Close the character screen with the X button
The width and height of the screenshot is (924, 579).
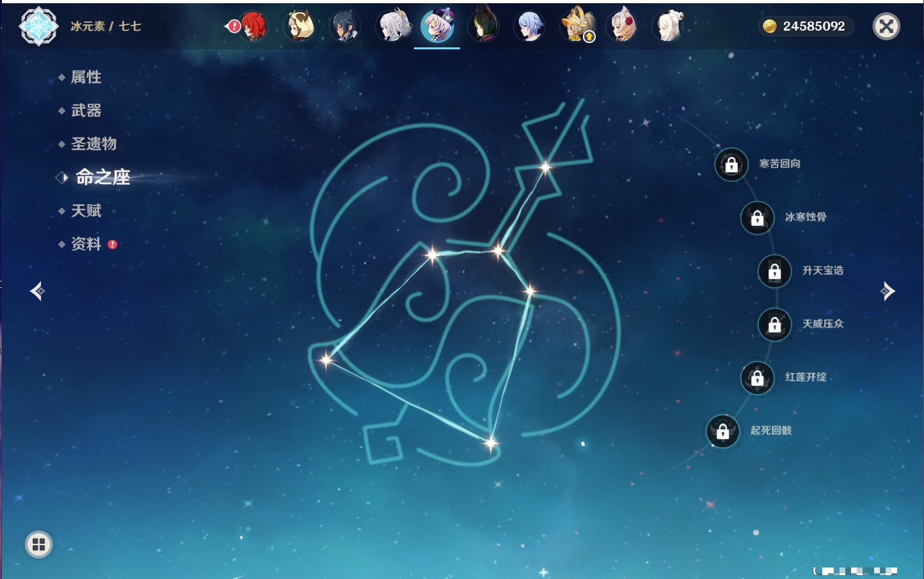pos(886,26)
